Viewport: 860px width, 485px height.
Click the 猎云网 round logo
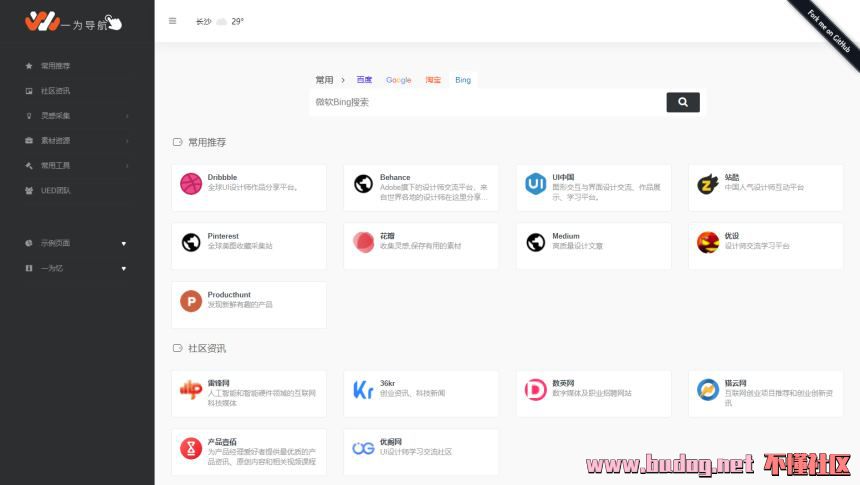[x=708, y=390]
